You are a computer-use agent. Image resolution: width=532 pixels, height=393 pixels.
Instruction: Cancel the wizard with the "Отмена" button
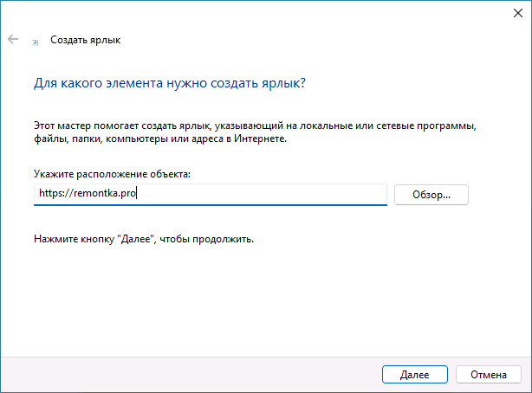coord(489,375)
